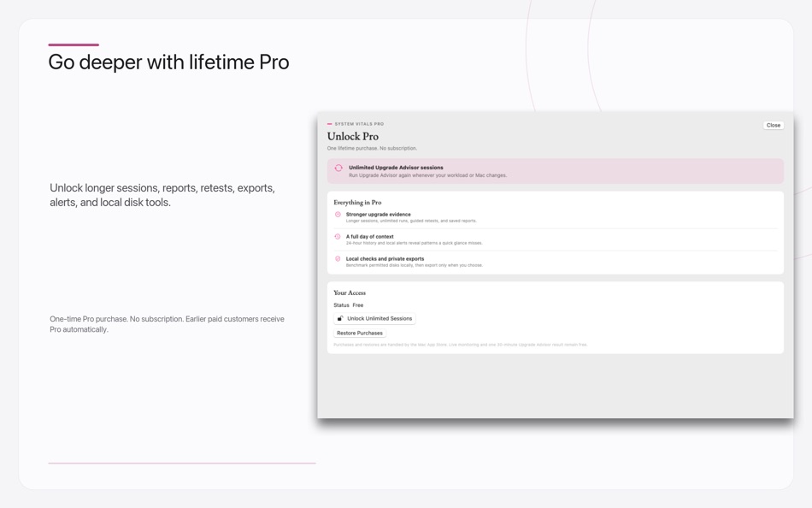Click the "SYSTEM VITALS PRO" label
This screenshot has width=812, height=508.
pos(359,124)
